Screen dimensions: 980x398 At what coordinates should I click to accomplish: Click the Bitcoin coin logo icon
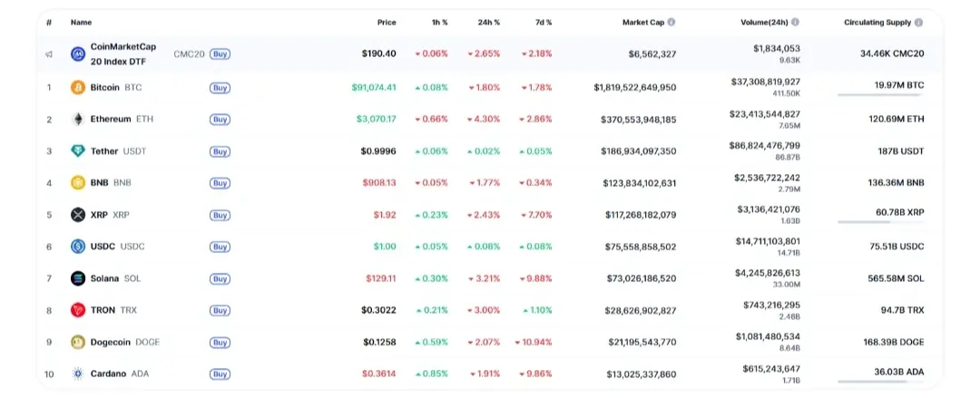click(78, 88)
